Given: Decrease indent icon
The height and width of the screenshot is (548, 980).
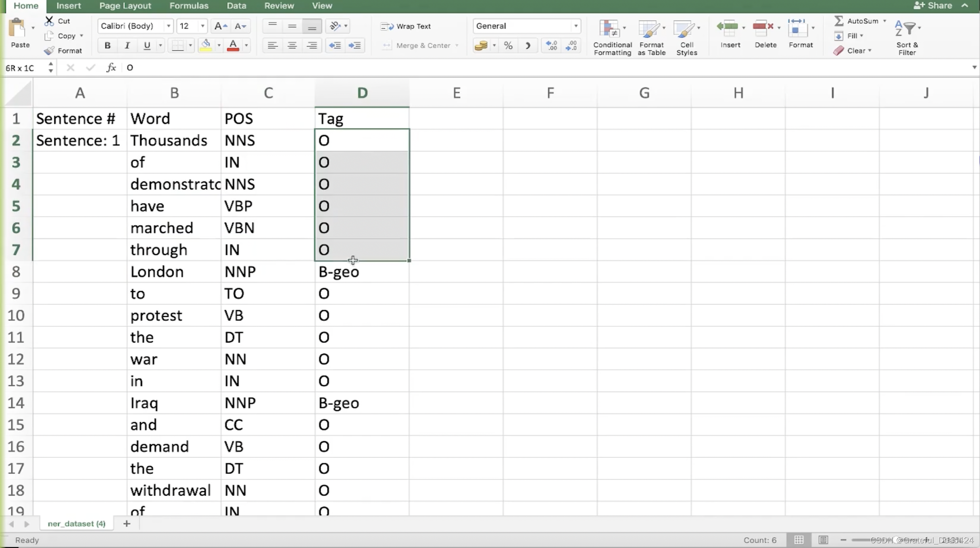Looking at the screenshot, I should 335,46.
